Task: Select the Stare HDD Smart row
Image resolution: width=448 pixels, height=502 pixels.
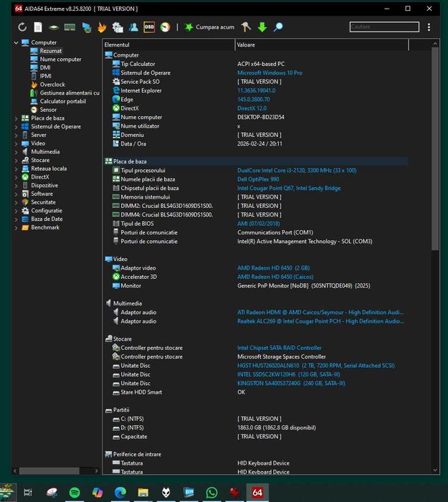Action: (x=256, y=392)
